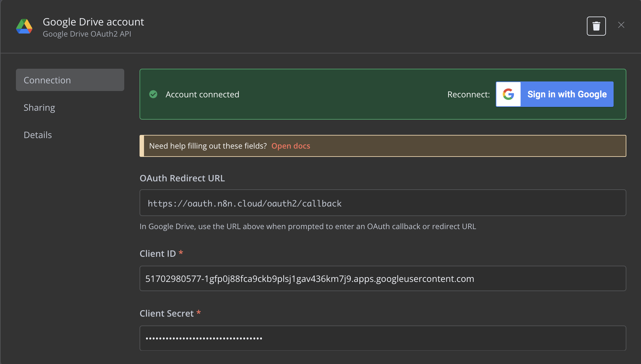Close the Google Drive account dialog

click(621, 25)
